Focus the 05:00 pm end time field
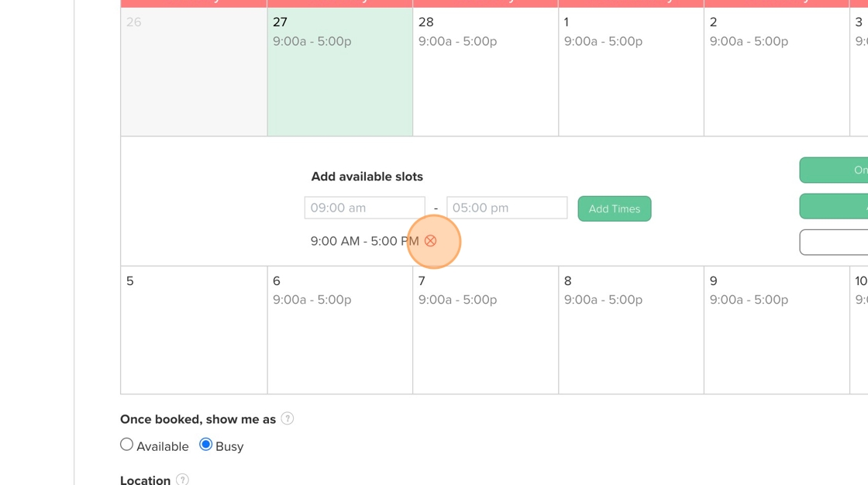The image size is (868, 485). 507,208
